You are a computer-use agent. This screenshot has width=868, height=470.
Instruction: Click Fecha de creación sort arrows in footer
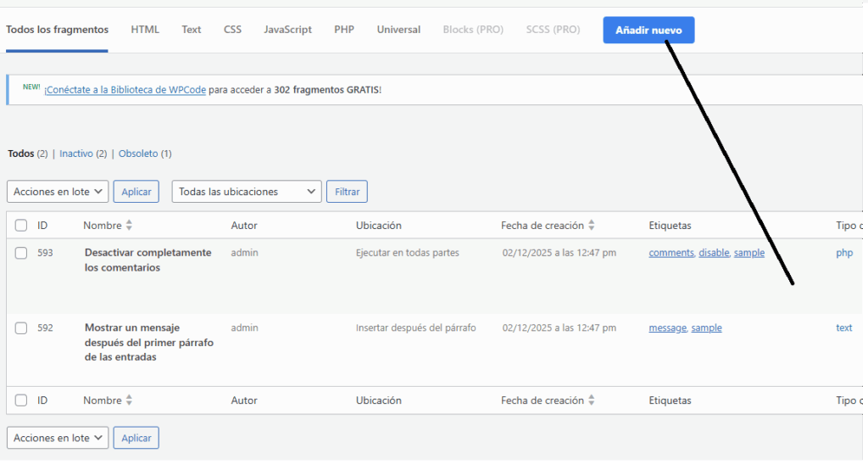coord(592,400)
